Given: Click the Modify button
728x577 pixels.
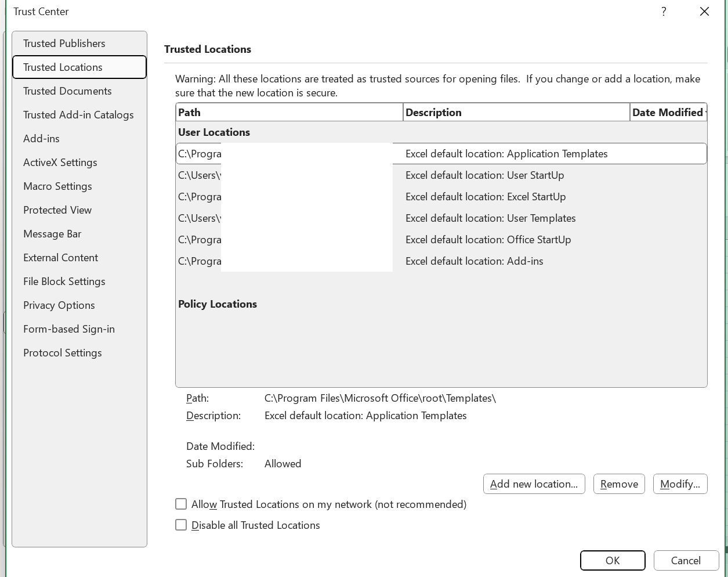Looking at the screenshot, I should click(x=680, y=484).
